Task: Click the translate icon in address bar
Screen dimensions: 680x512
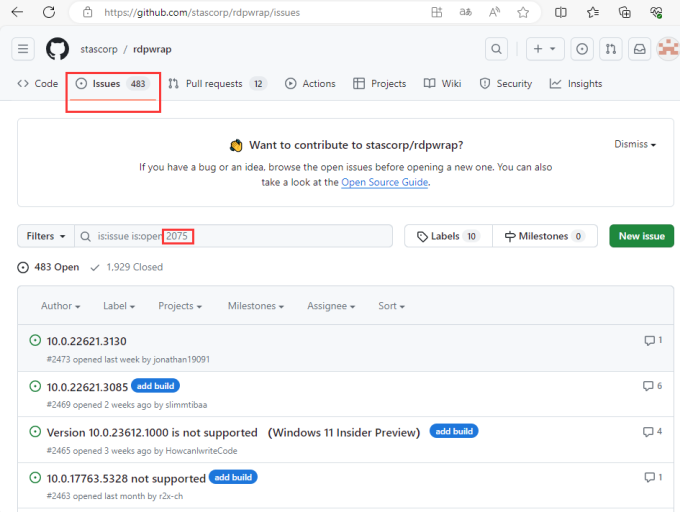Action: point(465,12)
